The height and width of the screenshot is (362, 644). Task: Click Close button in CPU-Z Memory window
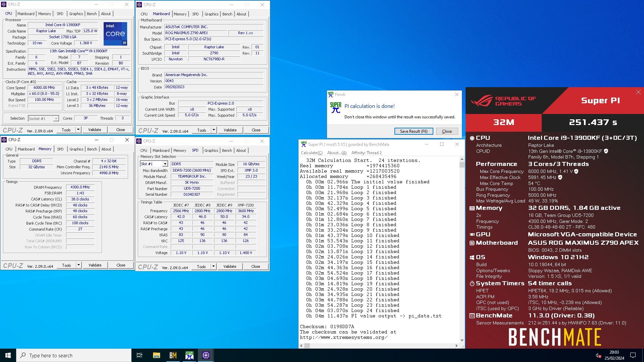coord(121,265)
